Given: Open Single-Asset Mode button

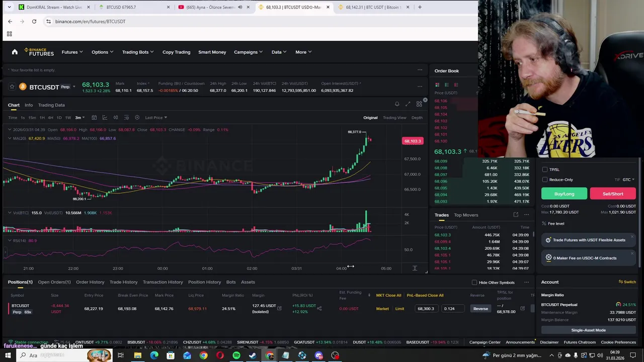Looking at the screenshot, I should (x=588, y=330).
